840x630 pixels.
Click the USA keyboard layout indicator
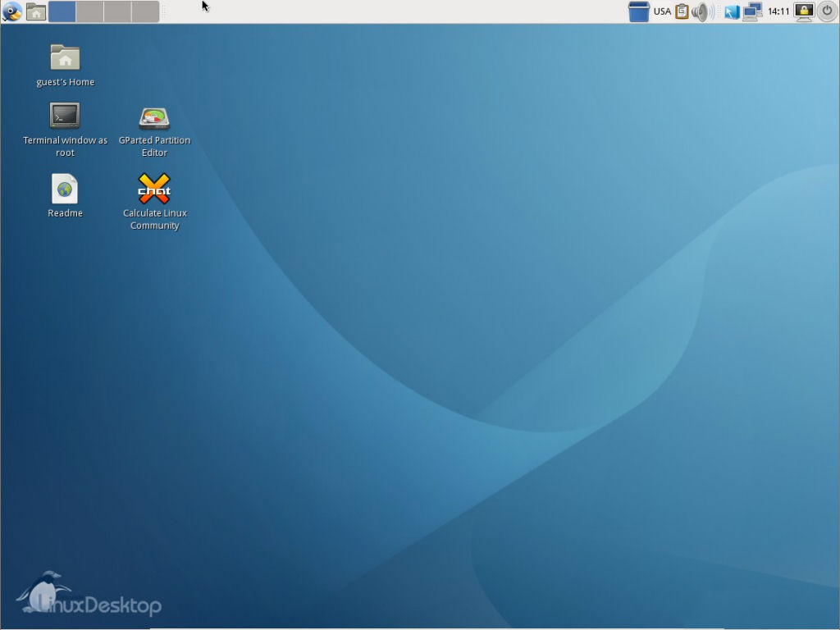pyautogui.click(x=662, y=11)
